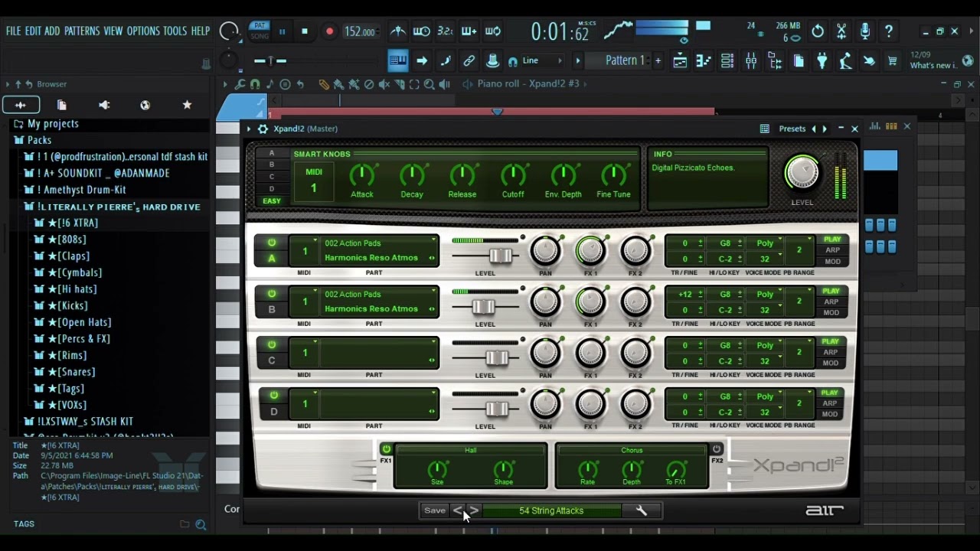Image resolution: width=980 pixels, height=551 pixels.
Task: Open the help question mark icon
Action: (889, 31)
